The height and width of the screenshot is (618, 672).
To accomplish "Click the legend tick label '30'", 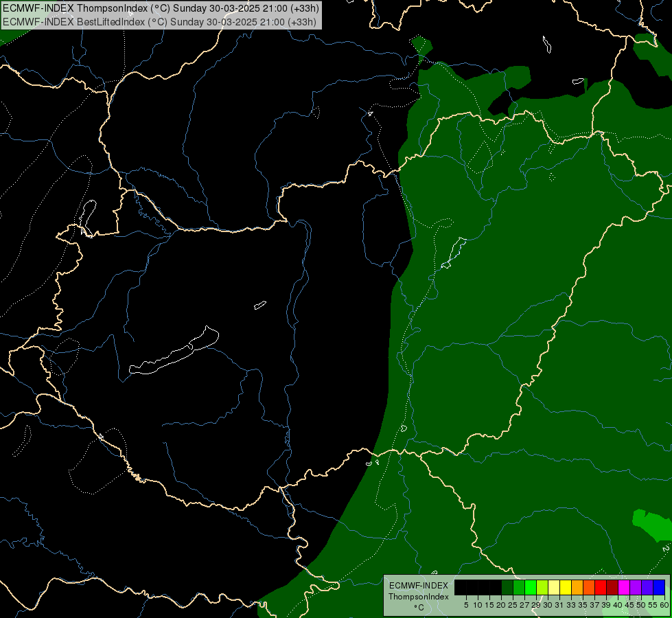I will pos(547,605).
